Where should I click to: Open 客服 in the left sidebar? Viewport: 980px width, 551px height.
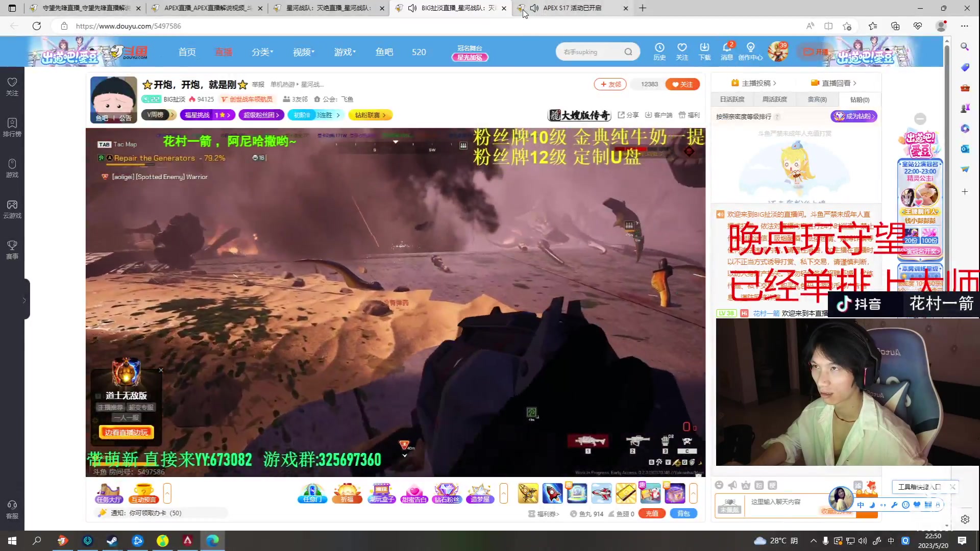click(12, 510)
